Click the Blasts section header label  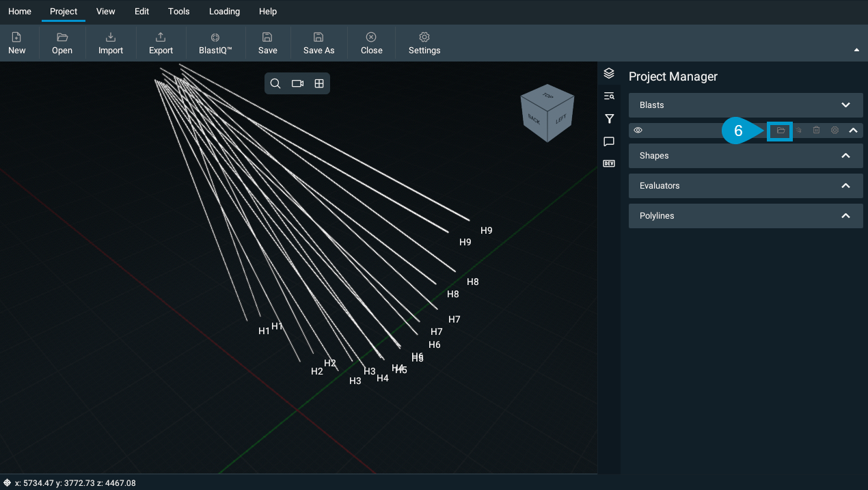652,105
